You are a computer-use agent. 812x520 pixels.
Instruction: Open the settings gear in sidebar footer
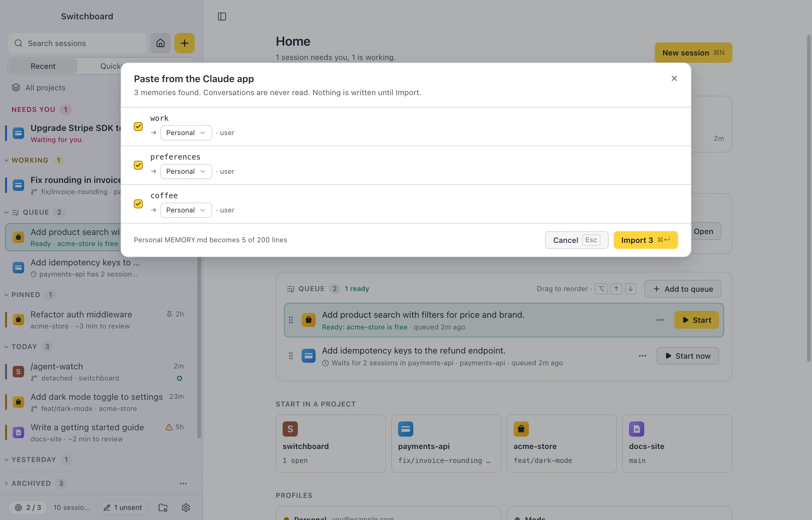186,507
